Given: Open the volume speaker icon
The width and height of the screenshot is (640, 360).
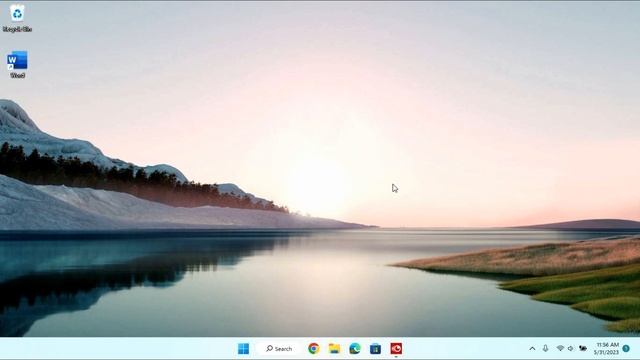Looking at the screenshot, I should tap(571, 348).
